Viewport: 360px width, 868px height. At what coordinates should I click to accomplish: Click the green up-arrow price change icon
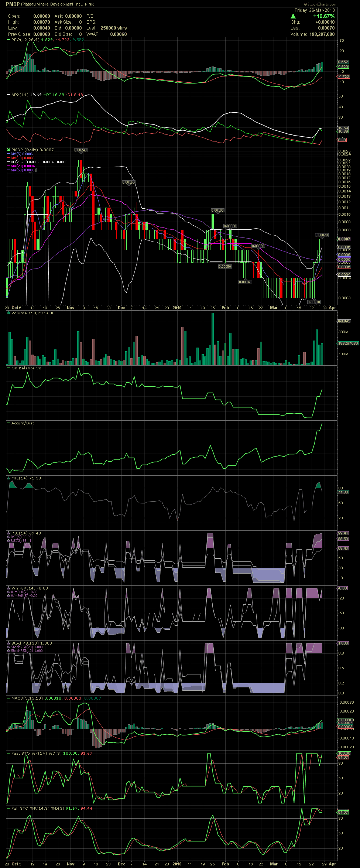(293, 16)
